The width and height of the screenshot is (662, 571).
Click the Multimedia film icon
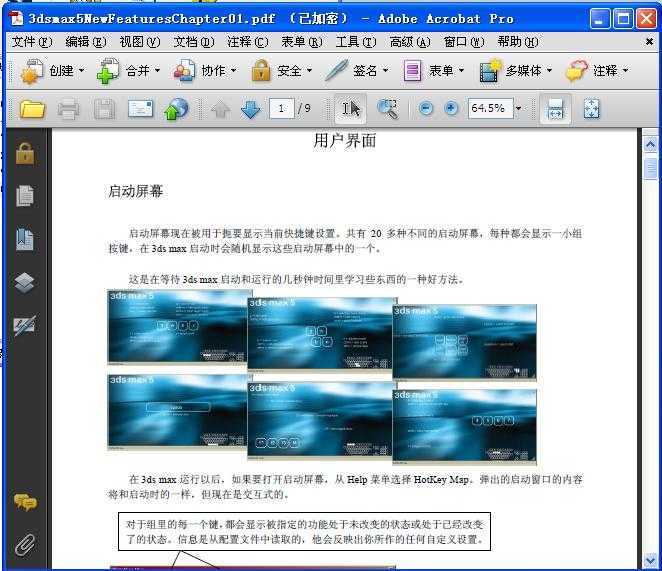[489, 71]
